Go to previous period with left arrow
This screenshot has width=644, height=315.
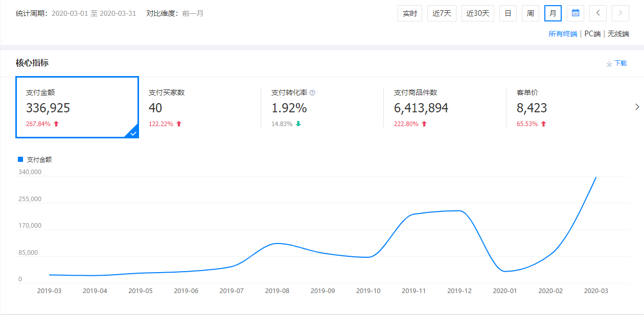[598, 13]
